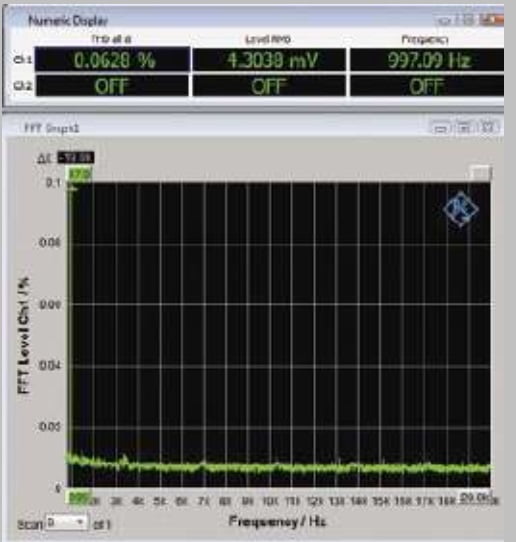Screen dimensions: 516x542
Task: Minimize the Numeric Display window
Action: click(445, 21)
